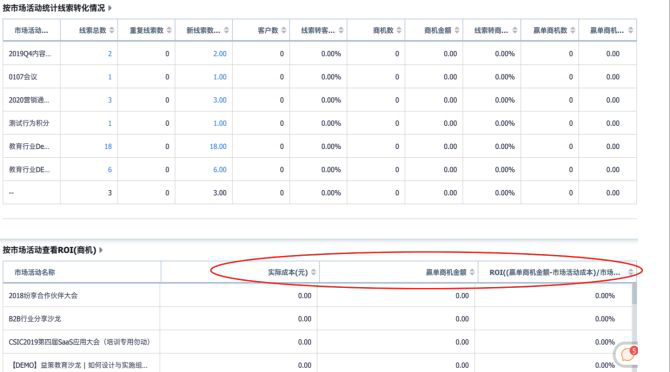Select the 教育行业De... campaign name cell
This screenshot has height=372, width=670.
pos(29,146)
